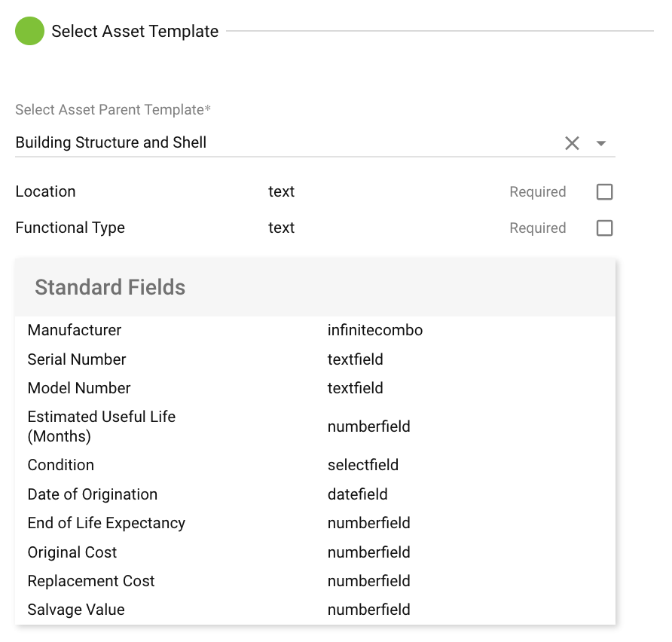
Task: Click the Model Number field name
Action: [x=79, y=388]
